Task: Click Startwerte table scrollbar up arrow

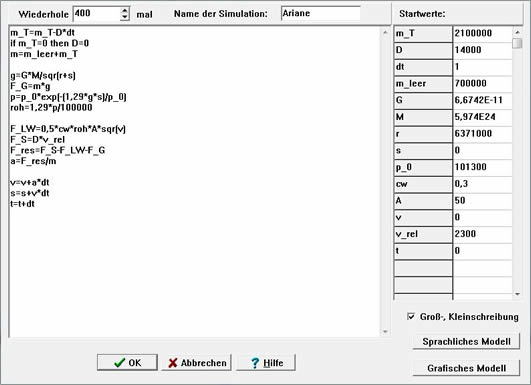Action: tap(517, 32)
